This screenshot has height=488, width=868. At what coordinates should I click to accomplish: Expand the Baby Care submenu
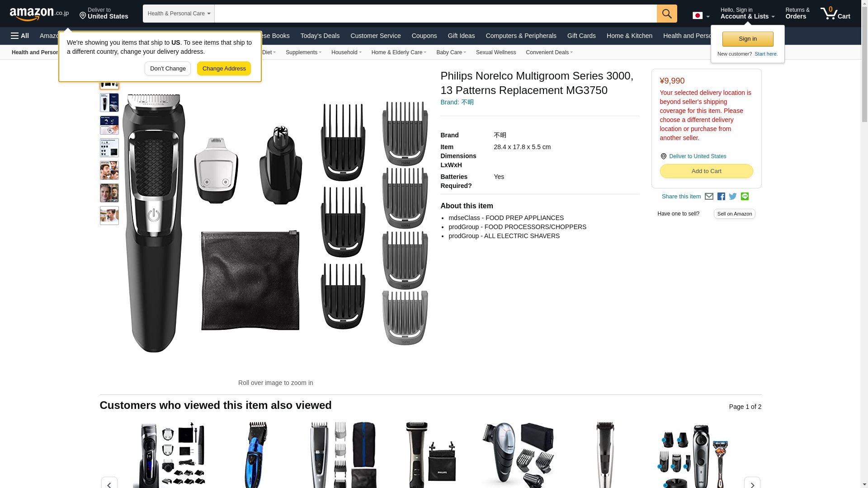(451, 52)
